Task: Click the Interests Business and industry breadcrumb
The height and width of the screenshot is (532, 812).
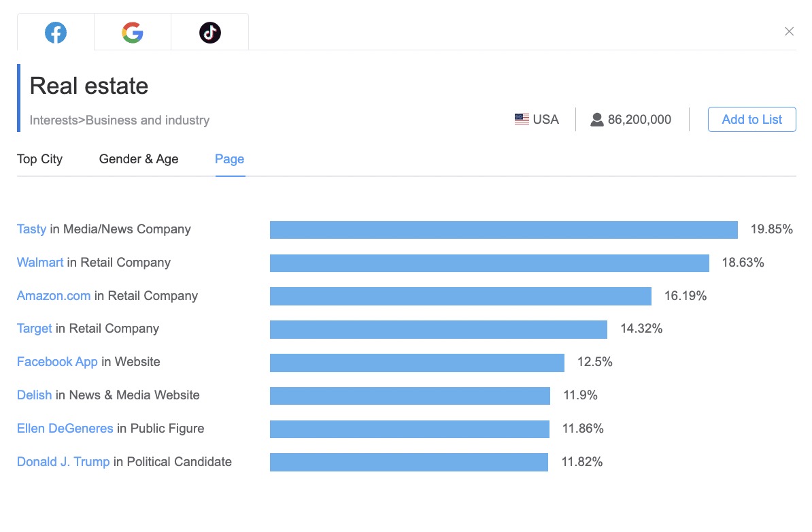Action: [x=118, y=120]
